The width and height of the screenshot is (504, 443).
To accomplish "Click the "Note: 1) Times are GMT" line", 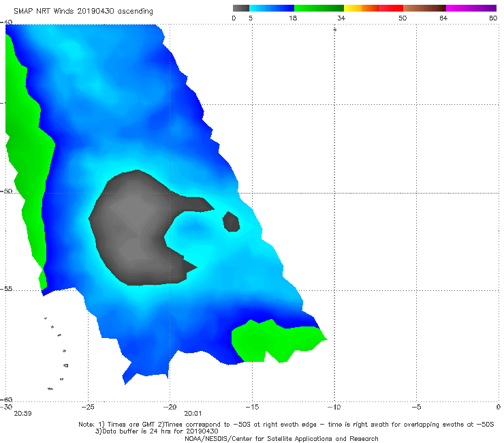I will [286, 425].
